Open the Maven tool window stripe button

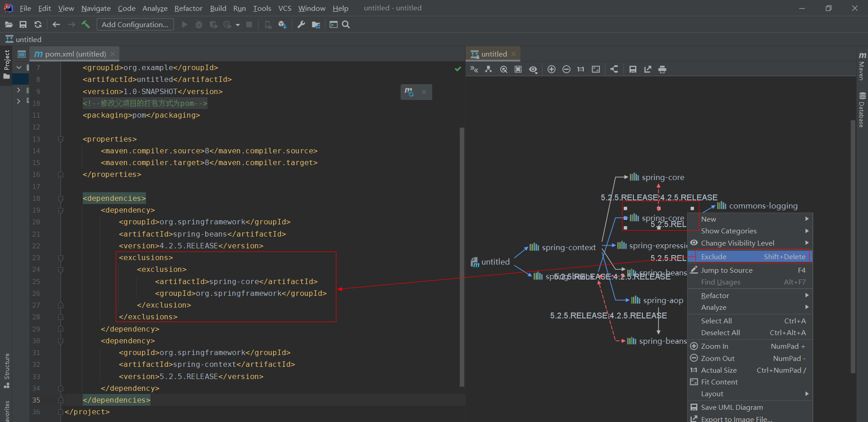(862, 66)
